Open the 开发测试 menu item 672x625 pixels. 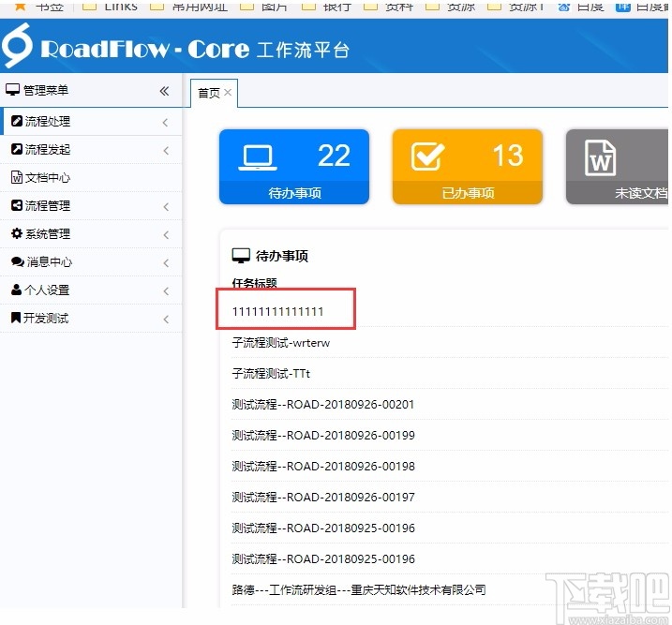tap(91, 319)
